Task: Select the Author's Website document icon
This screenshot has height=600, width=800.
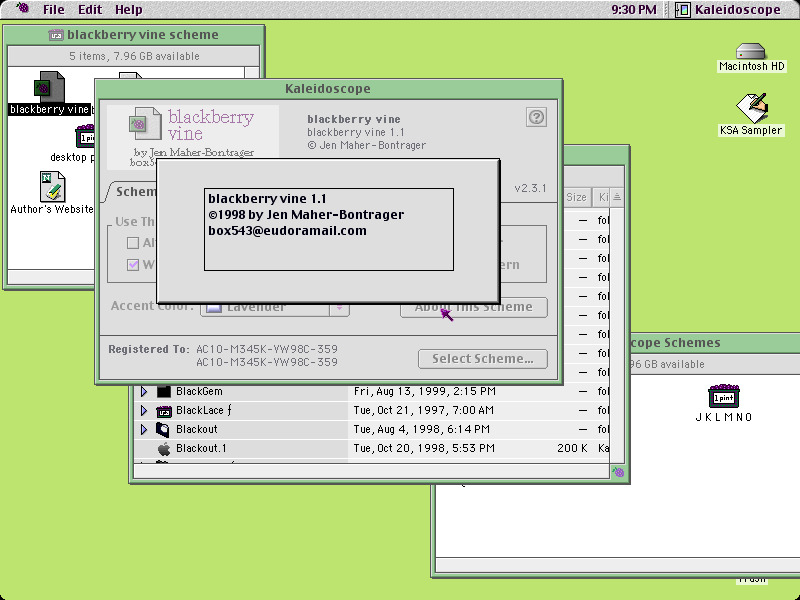Action: point(53,187)
